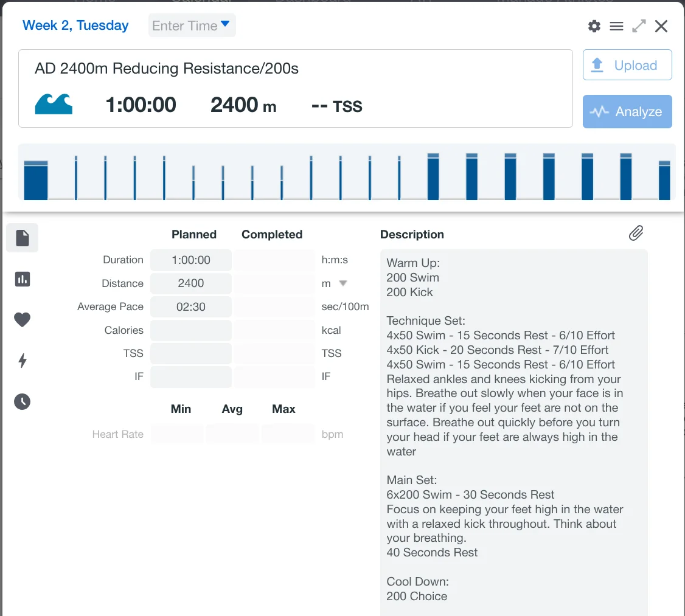The height and width of the screenshot is (616, 685).
Task: Click the Week 2, Tuesday date link
Action: point(75,26)
